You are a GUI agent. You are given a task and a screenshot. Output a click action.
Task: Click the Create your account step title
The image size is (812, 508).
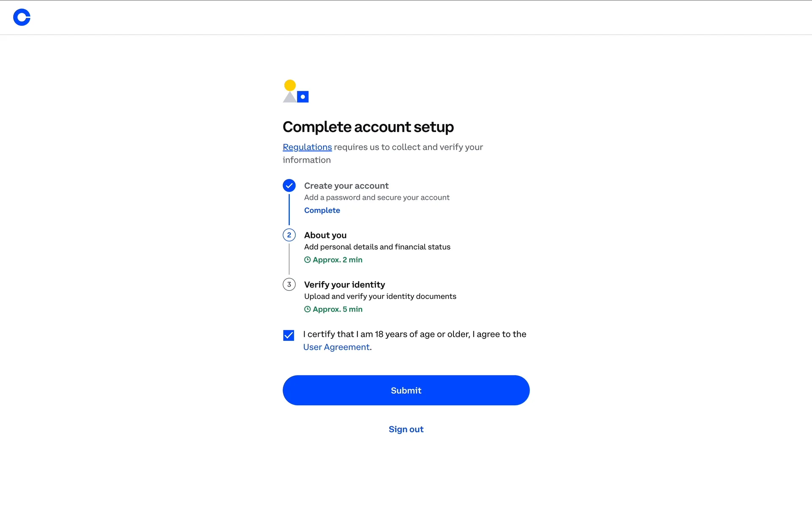tap(346, 186)
